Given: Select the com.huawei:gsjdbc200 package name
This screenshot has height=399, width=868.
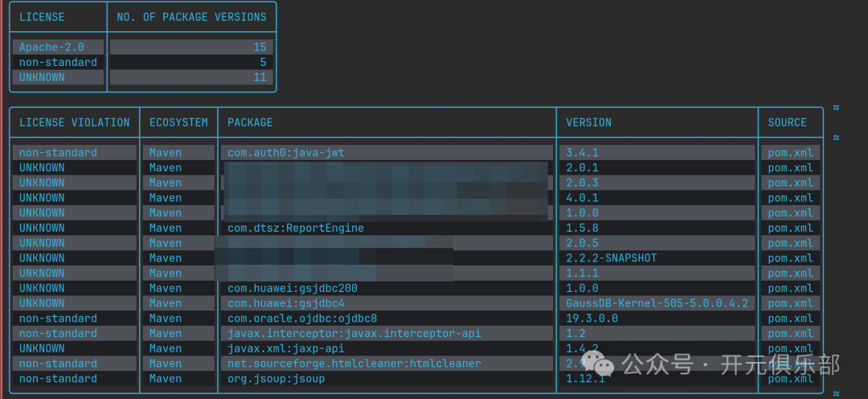Looking at the screenshot, I should coord(293,288).
